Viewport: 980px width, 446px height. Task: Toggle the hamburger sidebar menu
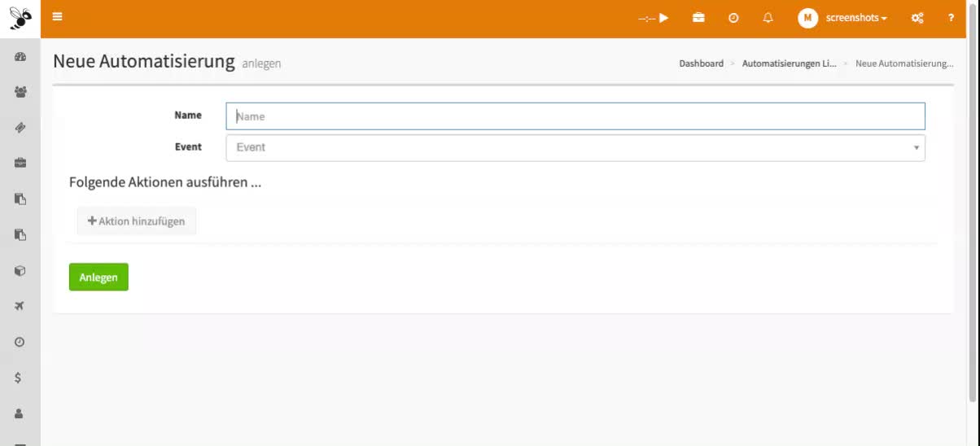(x=57, y=17)
